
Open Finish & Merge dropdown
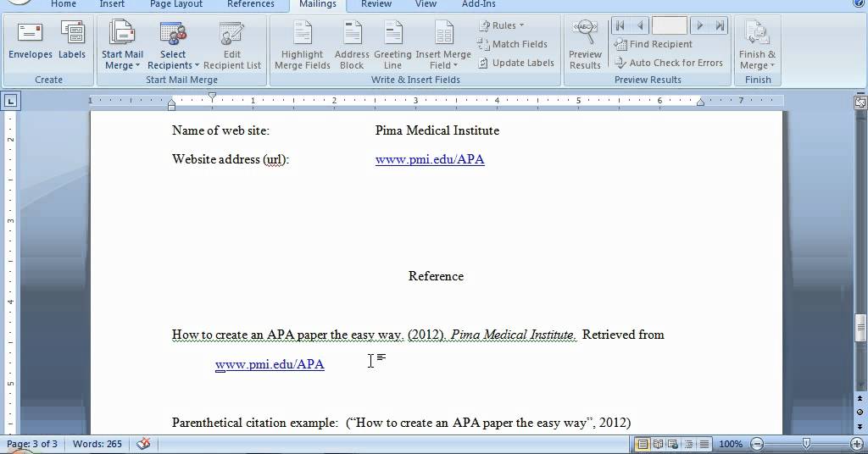[757, 45]
